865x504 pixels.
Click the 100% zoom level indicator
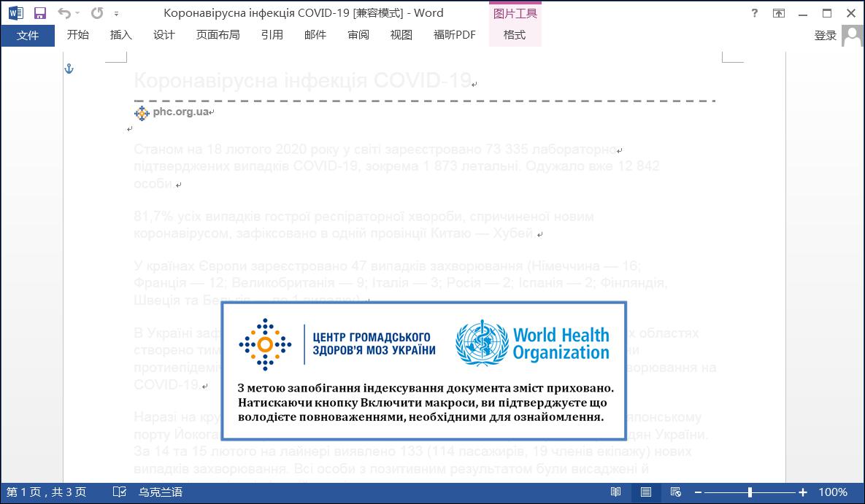coord(832,492)
